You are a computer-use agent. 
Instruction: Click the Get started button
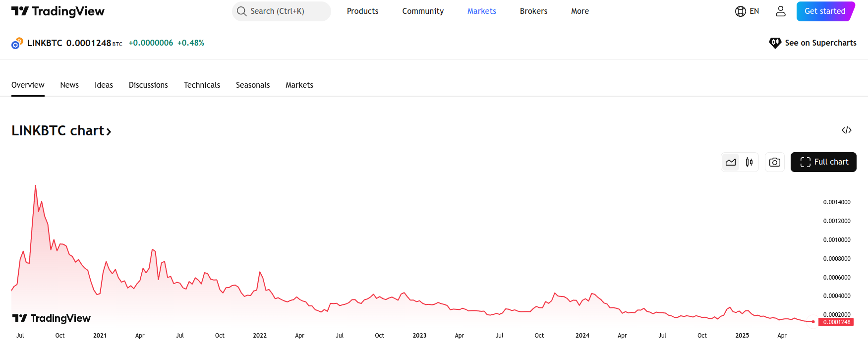(825, 11)
